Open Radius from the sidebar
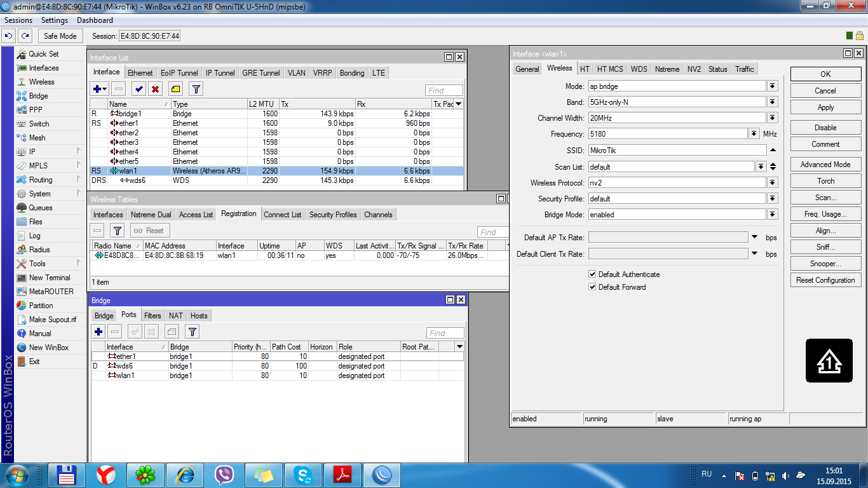This screenshot has height=488, width=868. click(x=39, y=250)
